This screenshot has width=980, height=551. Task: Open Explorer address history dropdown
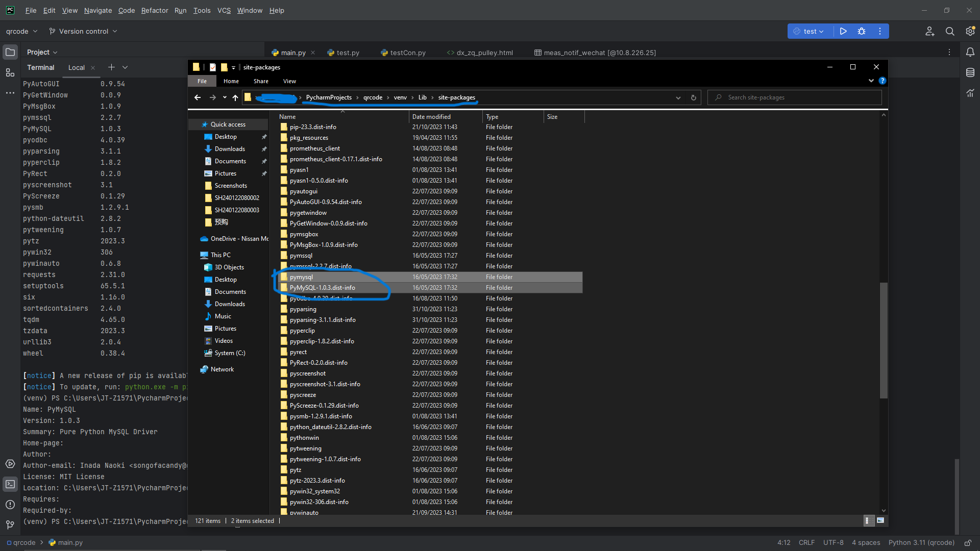click(x=678, y=97)
